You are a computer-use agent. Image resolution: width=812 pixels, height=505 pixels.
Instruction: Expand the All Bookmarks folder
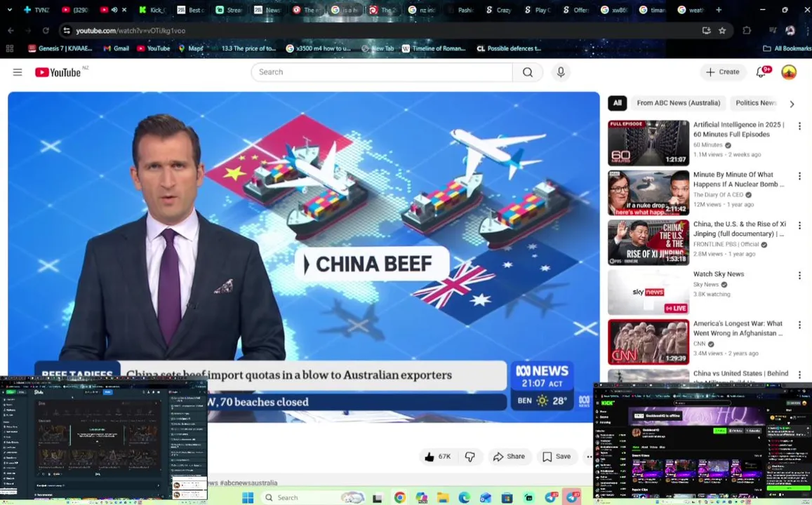tap(787, 48)
